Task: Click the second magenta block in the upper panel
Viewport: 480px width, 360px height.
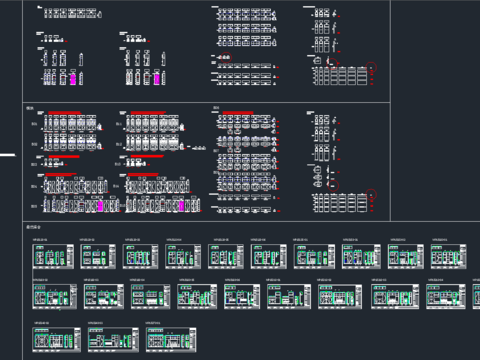Action: [x=157, y=79]
